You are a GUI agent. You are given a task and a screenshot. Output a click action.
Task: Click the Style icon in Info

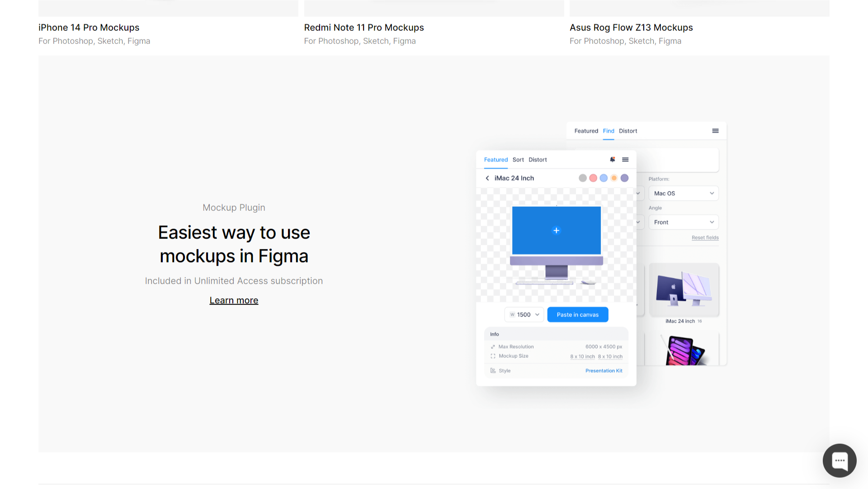pyautogui.click(x=493, y=370)
